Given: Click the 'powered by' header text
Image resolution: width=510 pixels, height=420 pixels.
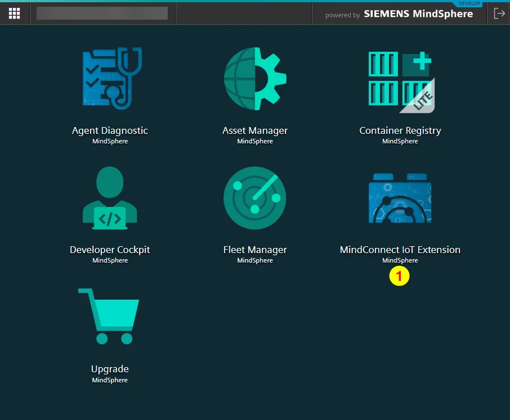Looking at the screenshot, I should 342,15.
